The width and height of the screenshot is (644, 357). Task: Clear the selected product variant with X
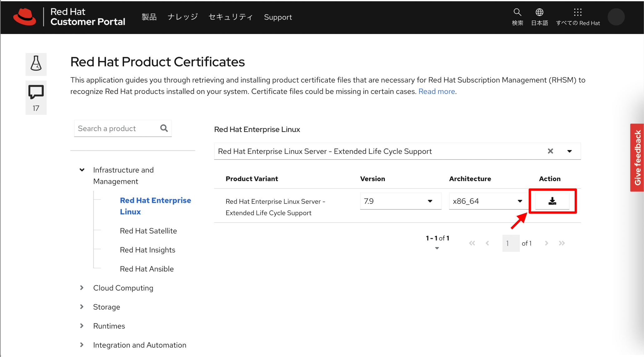550,151
